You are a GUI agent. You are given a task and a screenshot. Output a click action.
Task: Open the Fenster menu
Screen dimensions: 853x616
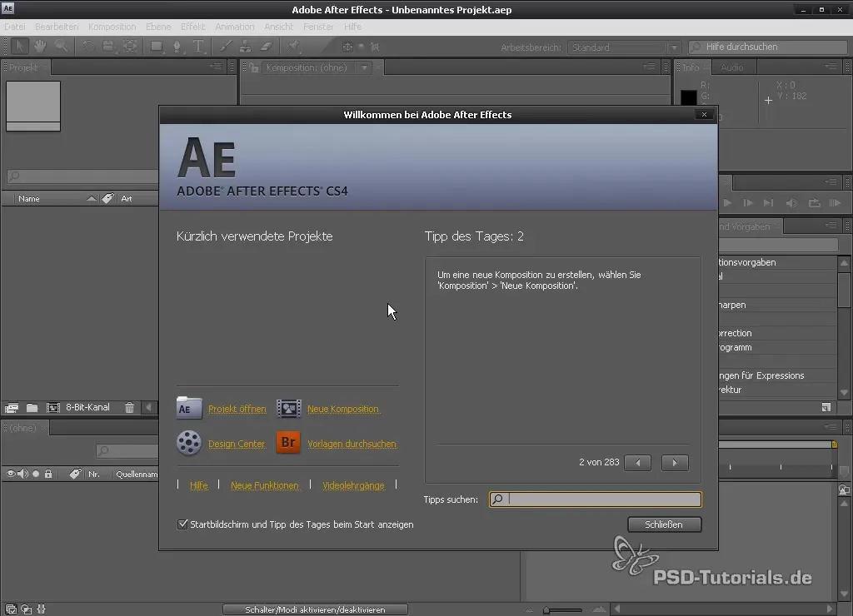point(319,27)
